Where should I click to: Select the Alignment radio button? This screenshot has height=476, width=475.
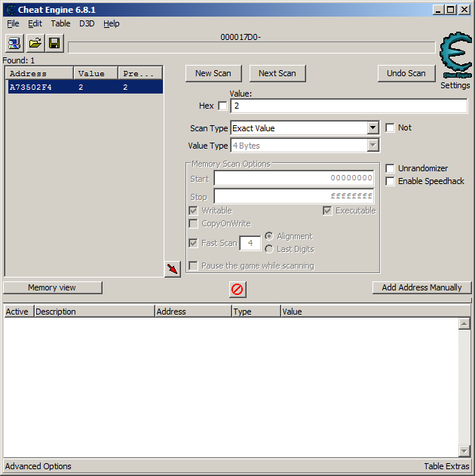[x=268, y=236]
